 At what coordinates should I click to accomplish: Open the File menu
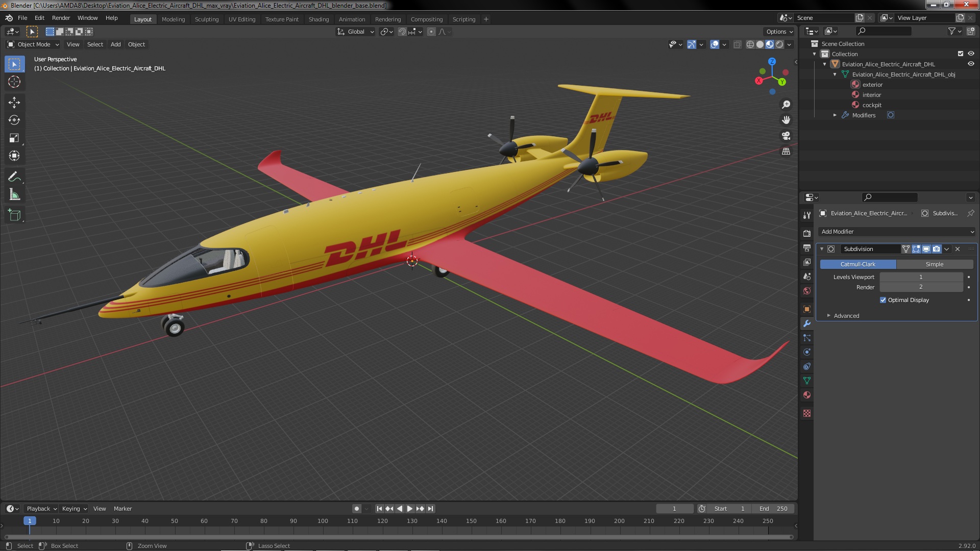click(22, 18)
